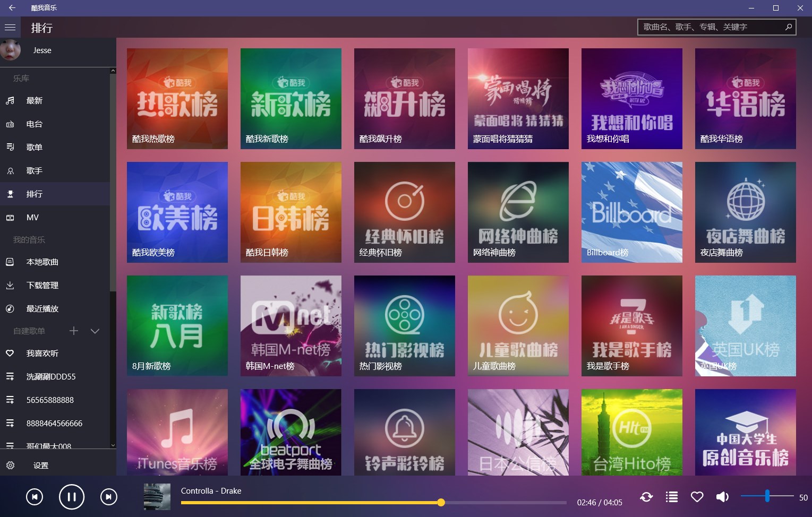Select the 'Controlla - Drake' song title
Image resolution: width=812 pixels, height=517 pixels.
(x=211, y=490)
